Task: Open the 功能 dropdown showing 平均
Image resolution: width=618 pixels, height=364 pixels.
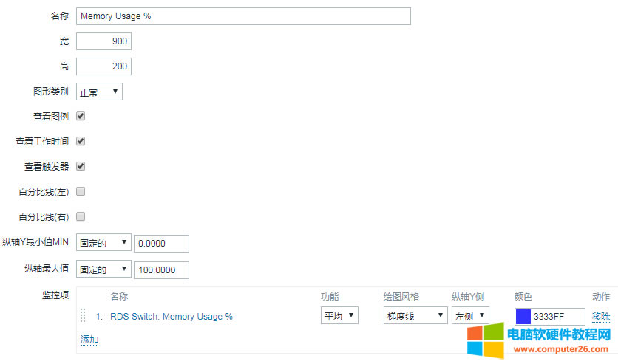Action: click(x=339, y=316)
